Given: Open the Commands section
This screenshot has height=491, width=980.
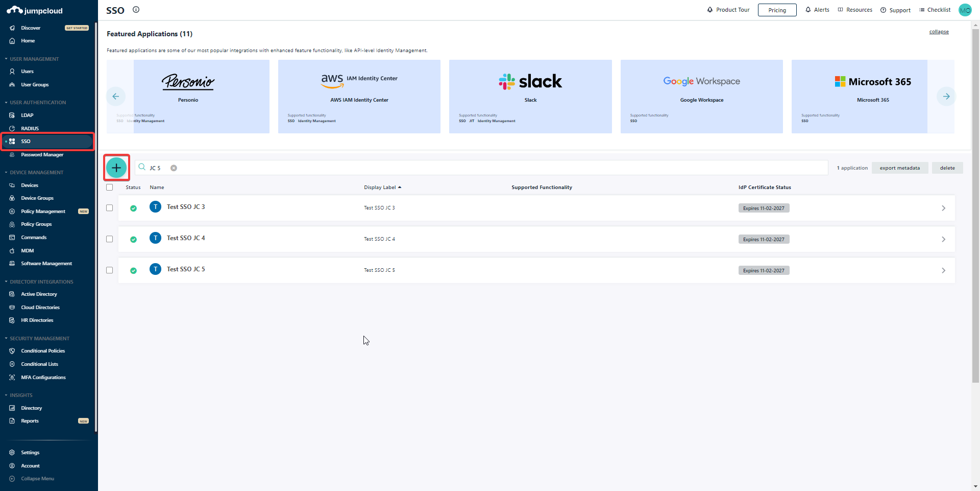Looking at the screenshot, I should 34,237.
